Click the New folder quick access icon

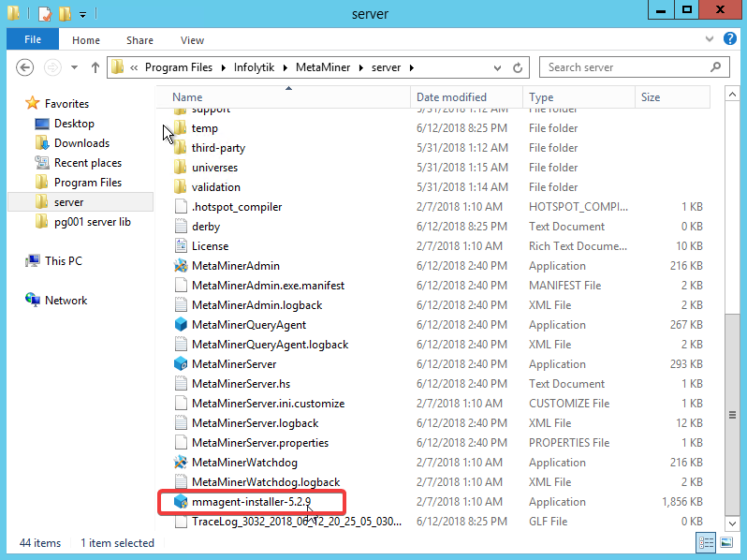click(65, 14)
